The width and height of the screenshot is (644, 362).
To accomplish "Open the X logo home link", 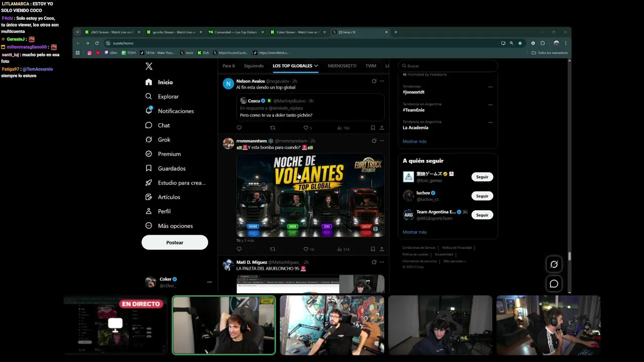I will 149,66.
